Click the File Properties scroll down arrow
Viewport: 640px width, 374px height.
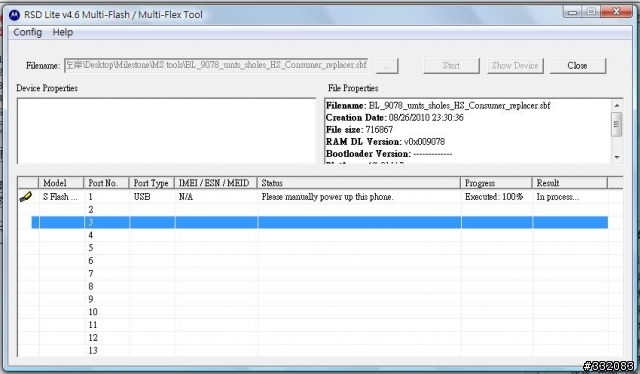coord(617,157)
